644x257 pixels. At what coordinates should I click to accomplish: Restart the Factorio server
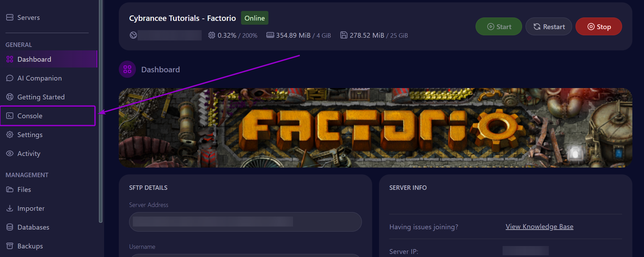pyautogui.click(x=548, y=27)
